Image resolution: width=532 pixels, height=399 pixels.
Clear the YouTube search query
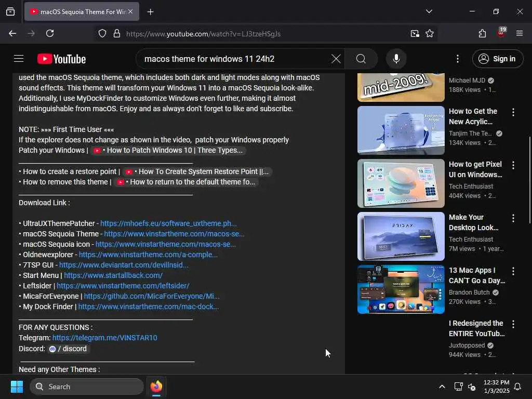tap(336, 59)
